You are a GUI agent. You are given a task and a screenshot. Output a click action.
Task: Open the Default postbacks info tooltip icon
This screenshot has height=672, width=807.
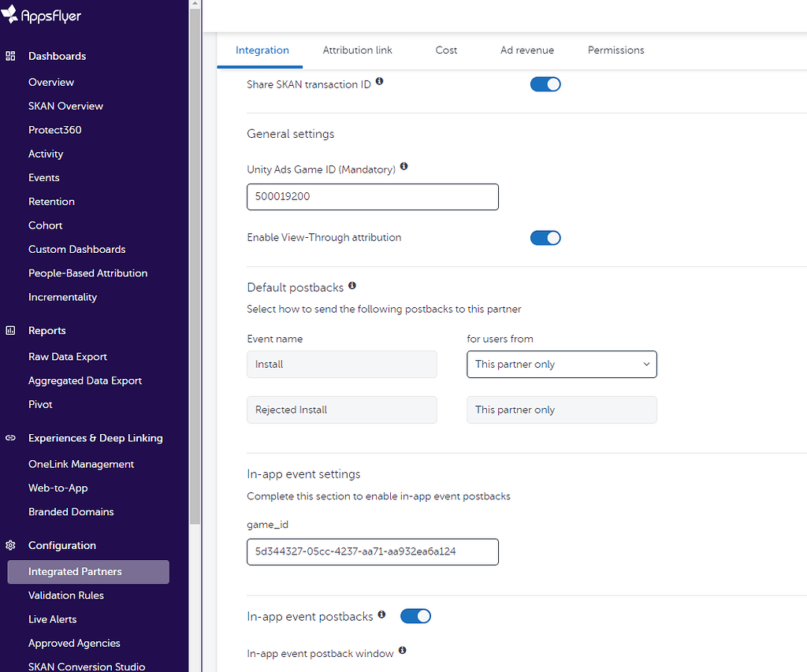coord(351,285)
